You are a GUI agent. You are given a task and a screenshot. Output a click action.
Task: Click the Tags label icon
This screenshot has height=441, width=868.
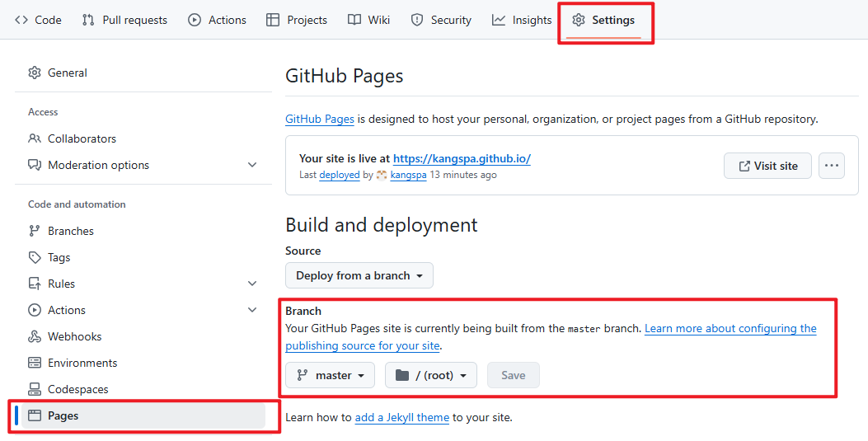[x=35, y=257]
